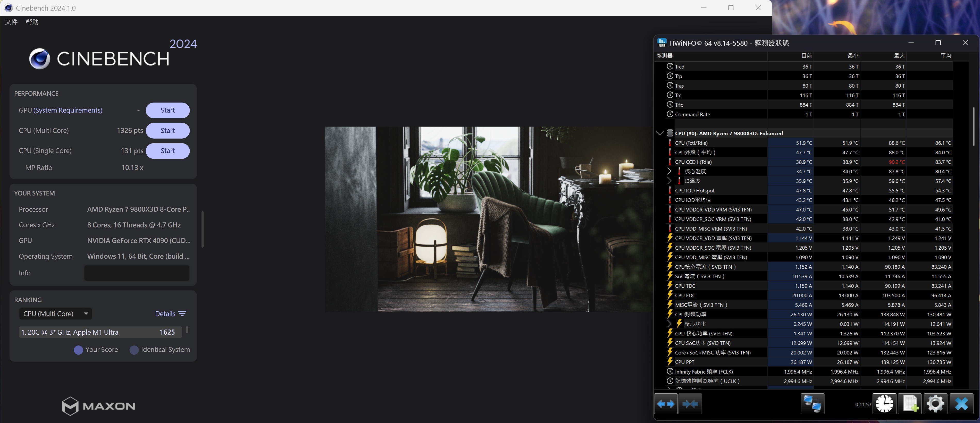The height and width of the screenshot is (423, 980).
Task: Open HWiNFO sensor settings gear
Action: [935, 404]
